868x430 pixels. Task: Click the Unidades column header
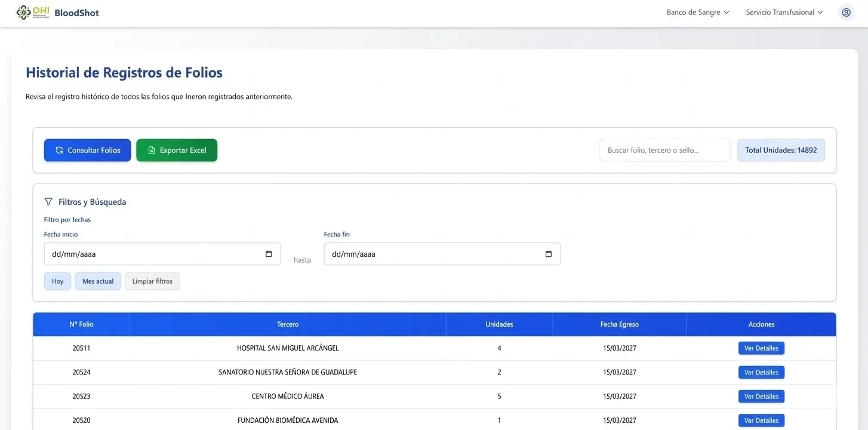499,324
